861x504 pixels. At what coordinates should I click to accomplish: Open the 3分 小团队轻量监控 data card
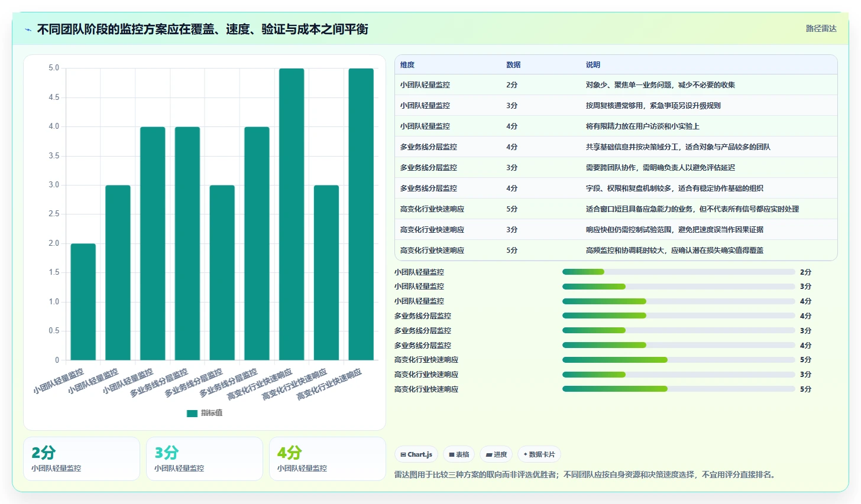pyautogui.click(x=205, y=459)
